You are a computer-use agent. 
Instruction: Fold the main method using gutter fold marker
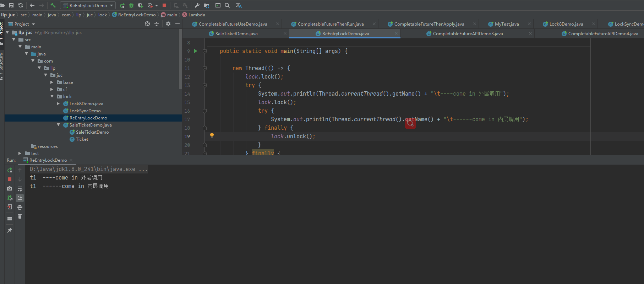pyautogui.click(x=204, y=51)
